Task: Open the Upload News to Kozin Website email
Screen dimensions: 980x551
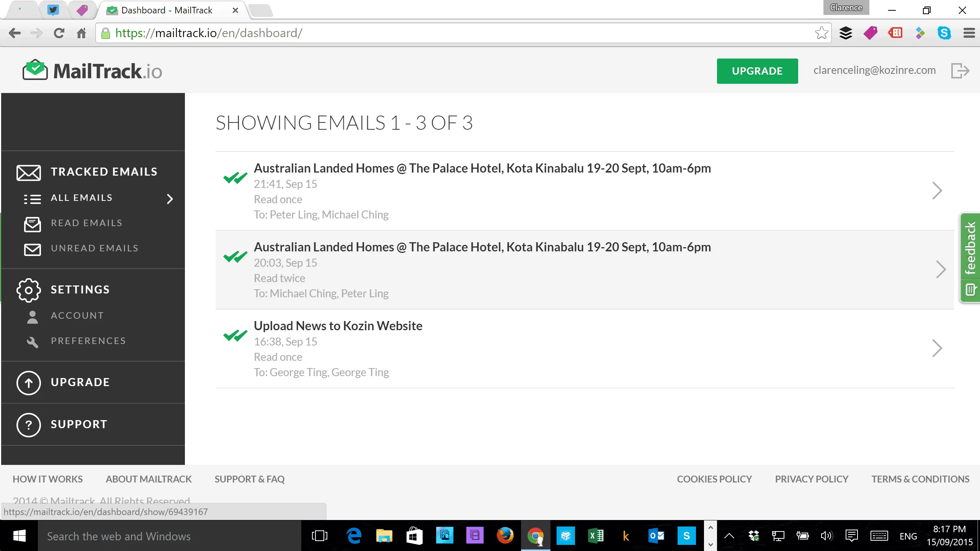Action: pos(338,326)
